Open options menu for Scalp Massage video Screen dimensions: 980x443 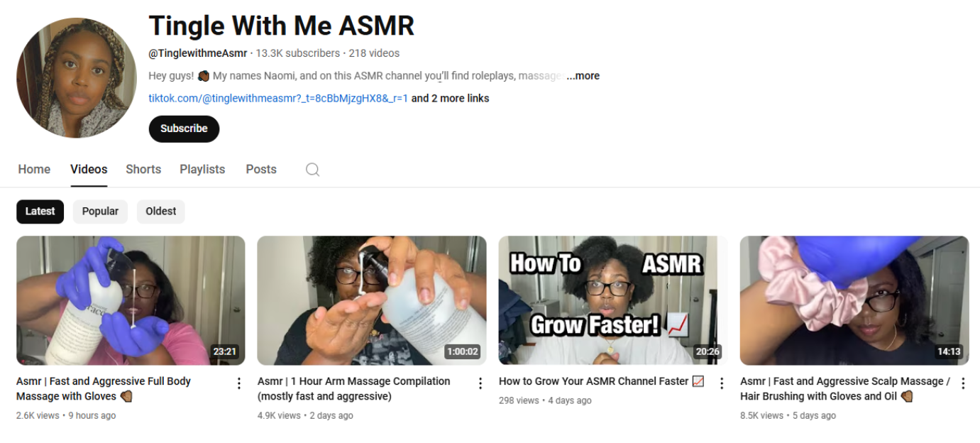[963, 383]
